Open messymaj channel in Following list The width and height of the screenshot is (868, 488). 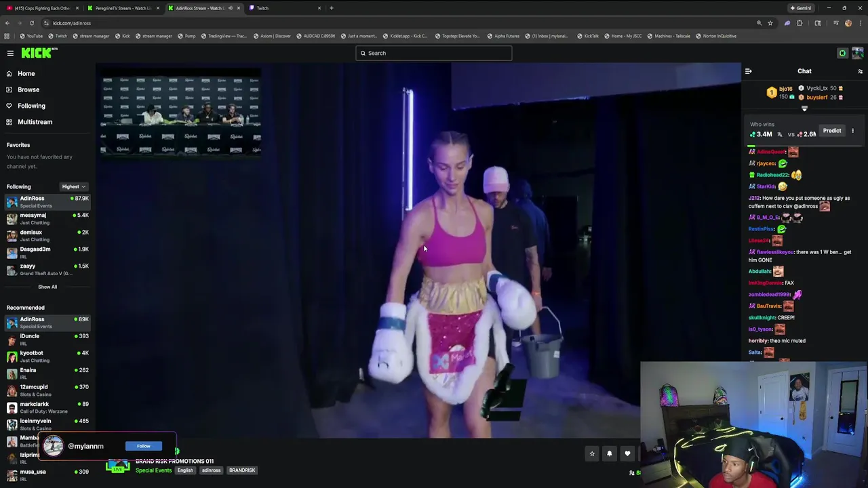pyautogui.click(x=47, y=218)
